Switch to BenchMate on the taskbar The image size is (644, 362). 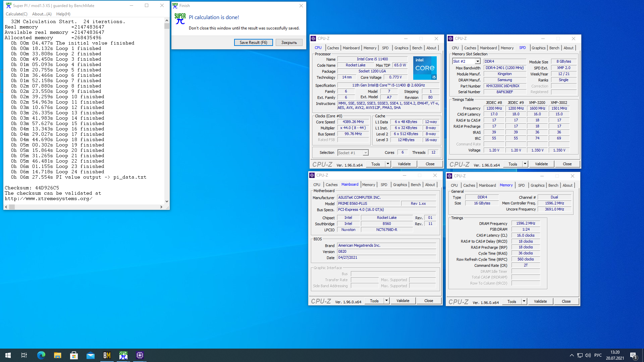click(107, 355)
